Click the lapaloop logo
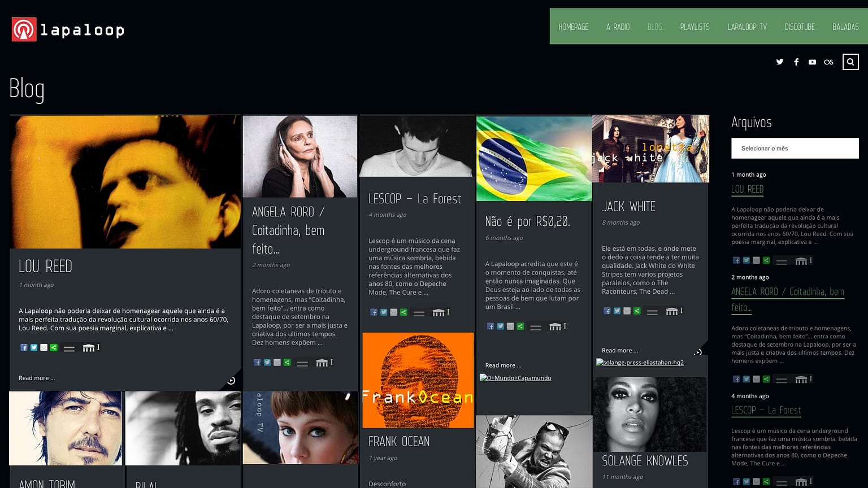This screenshot has width=868, height=488. click(x=68, y=29)
